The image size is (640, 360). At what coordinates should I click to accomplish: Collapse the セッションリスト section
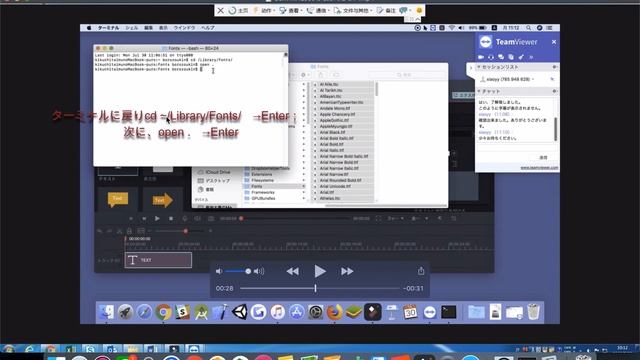tap(479, 67)
